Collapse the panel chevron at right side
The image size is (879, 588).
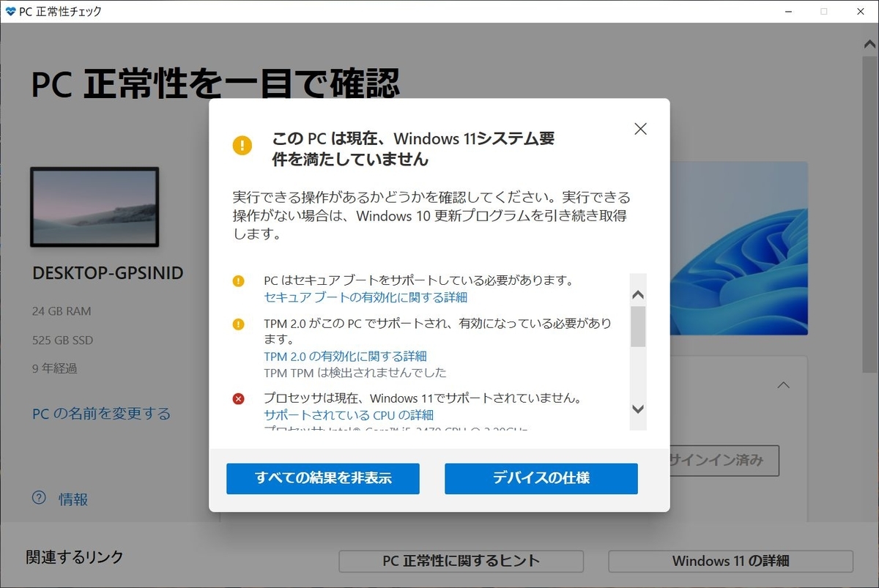click(783, 384)
